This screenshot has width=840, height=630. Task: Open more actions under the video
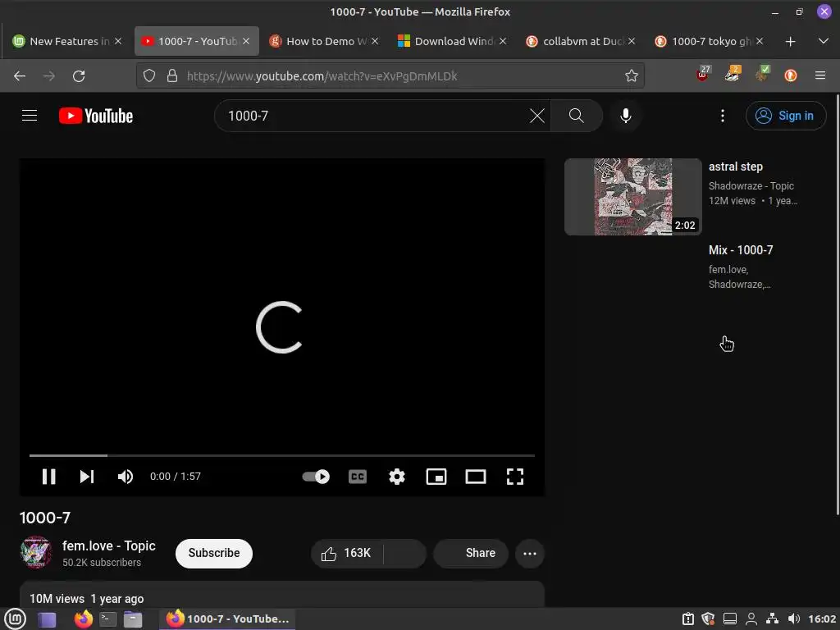(x=529, y=554)
